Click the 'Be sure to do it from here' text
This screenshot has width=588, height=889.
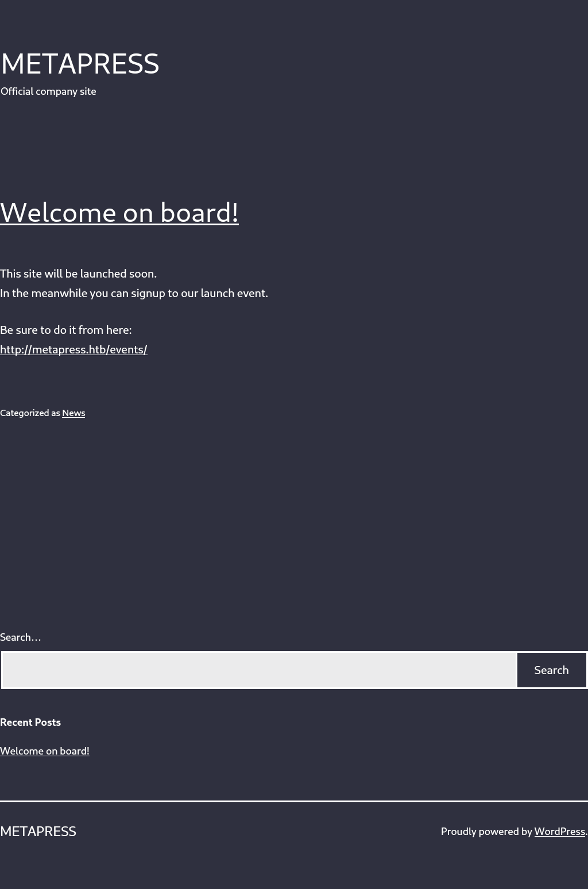[65, 330]
